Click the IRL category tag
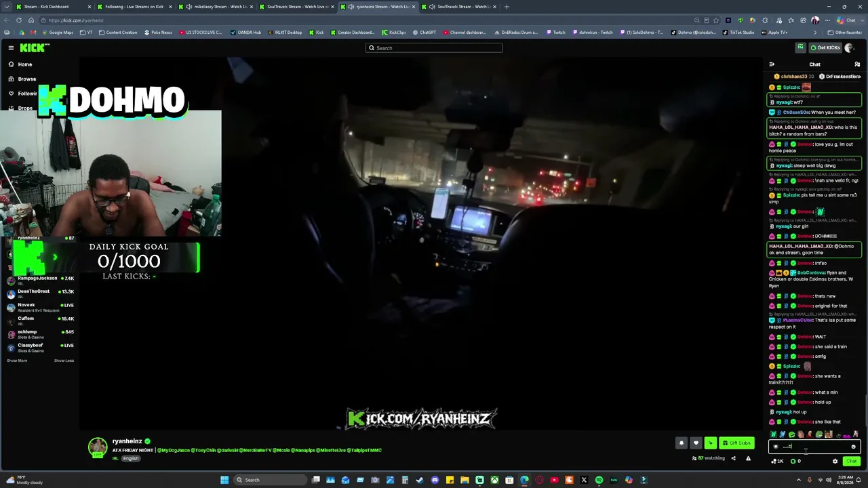Image resolution: width=868 pixels, height=488 pixels. [116, 458]
